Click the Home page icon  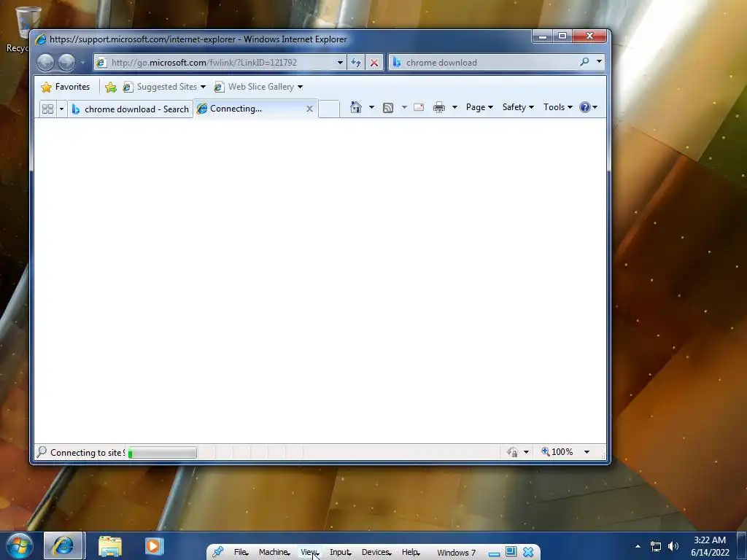(356, 107)
